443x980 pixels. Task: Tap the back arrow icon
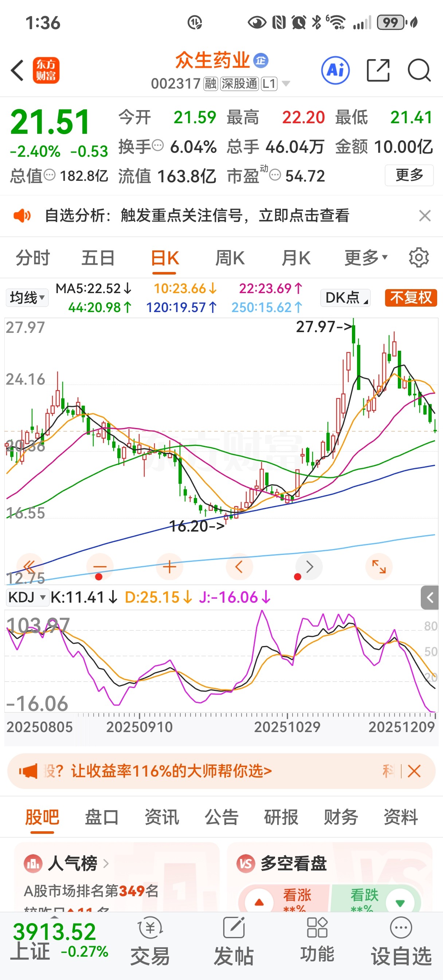(x=17, y=70)
